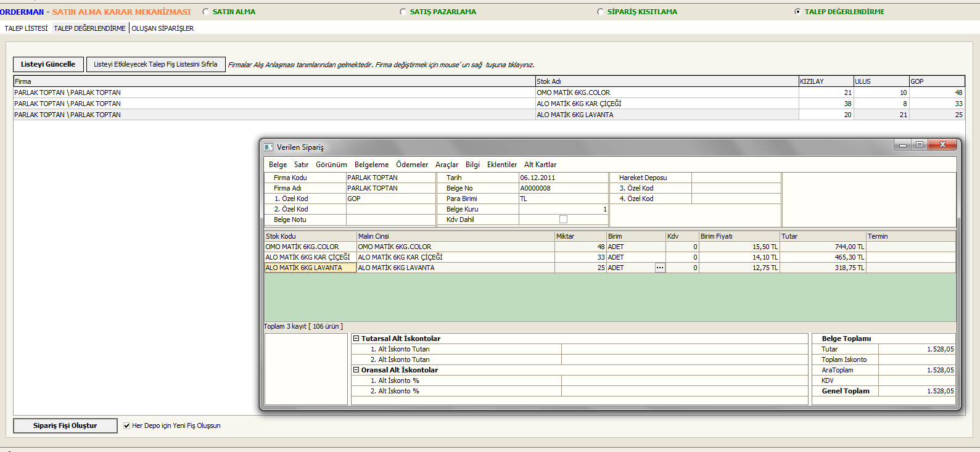Click the KIZILAY column header
The height and width of the screenshot is (452, 980).
[826, 81]
